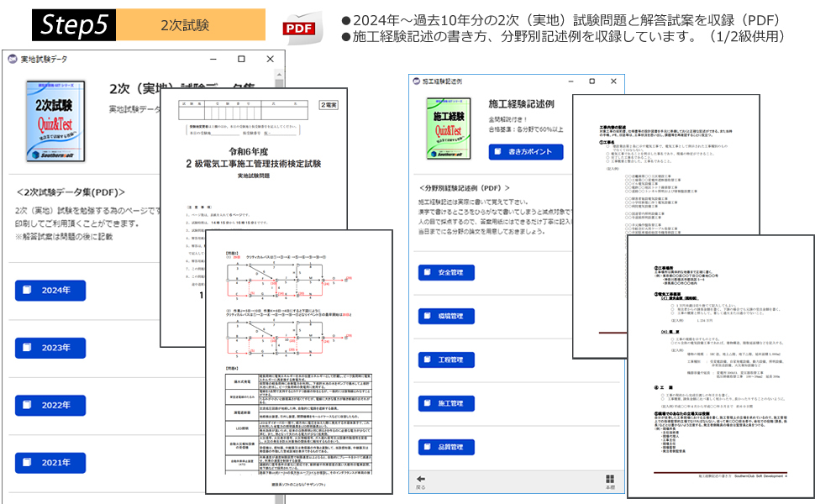Open the 安全管理 description example
Screen dimensions: 815x504
(446, 272)
